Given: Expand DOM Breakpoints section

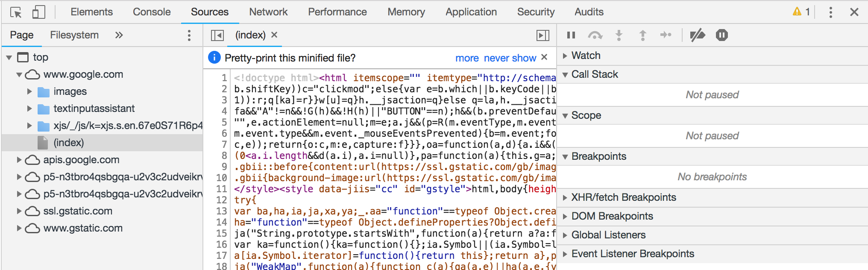Looking at the screenshot, I should (x=565, y=216).
